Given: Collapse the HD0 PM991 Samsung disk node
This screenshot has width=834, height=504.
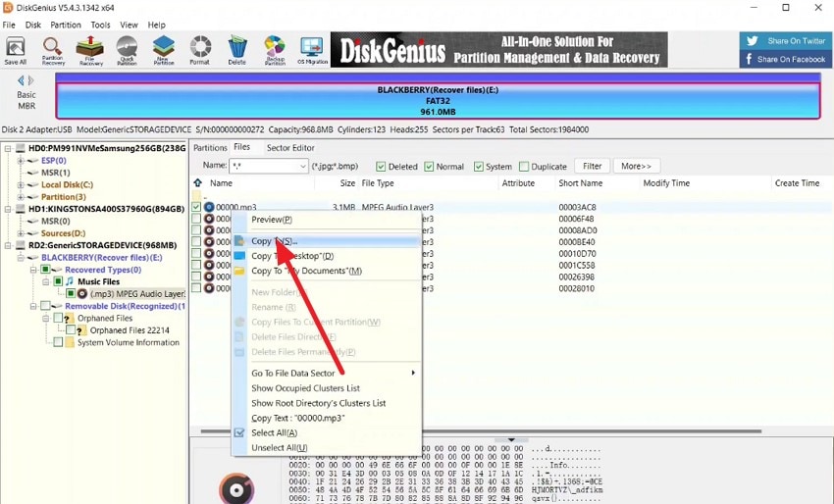Looking at the screenshot, I should (8, 148).
